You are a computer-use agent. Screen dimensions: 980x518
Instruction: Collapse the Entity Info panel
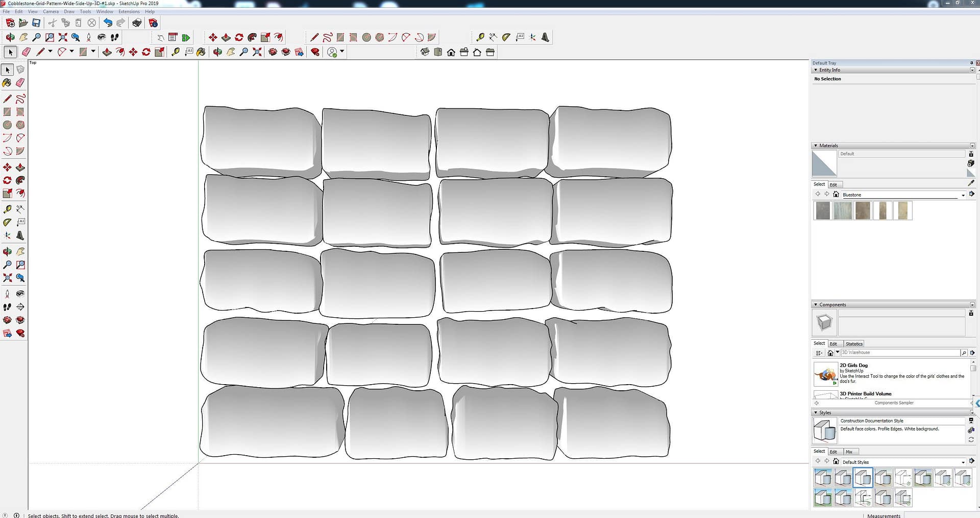[x=816, y=70]
